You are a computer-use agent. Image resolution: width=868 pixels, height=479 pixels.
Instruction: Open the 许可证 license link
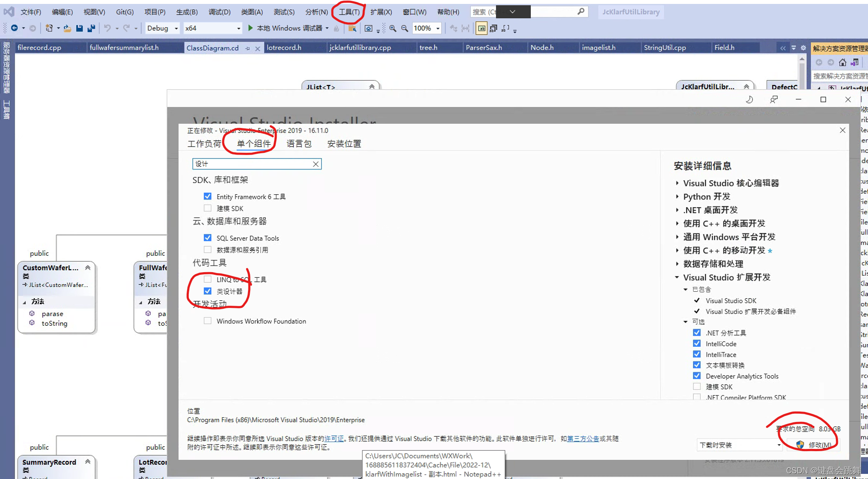coord(334,439)
